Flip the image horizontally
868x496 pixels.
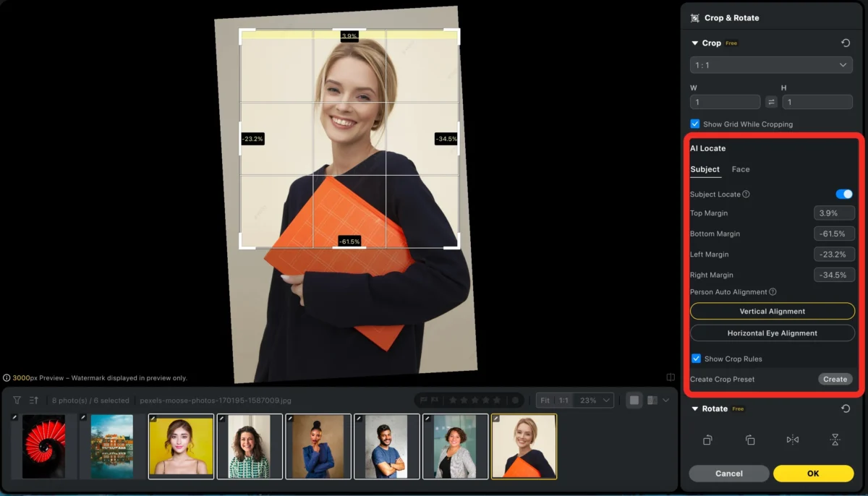point(792,440)
